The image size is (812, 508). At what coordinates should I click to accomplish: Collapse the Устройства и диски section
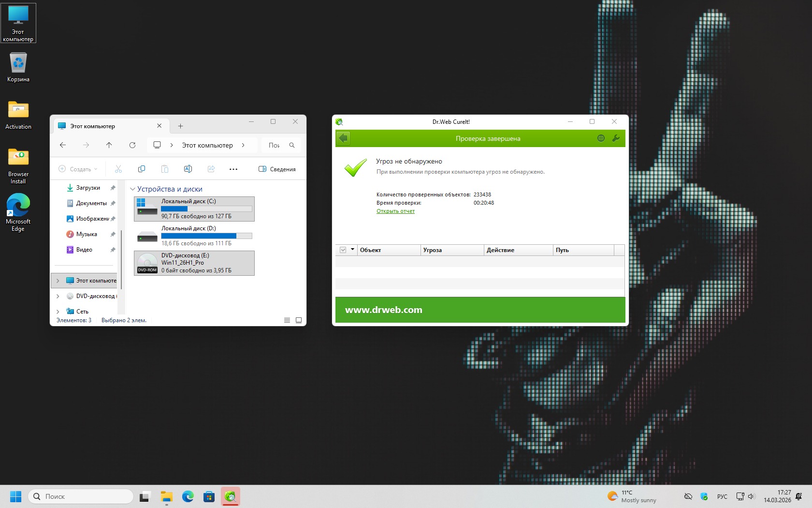point(132,189)
